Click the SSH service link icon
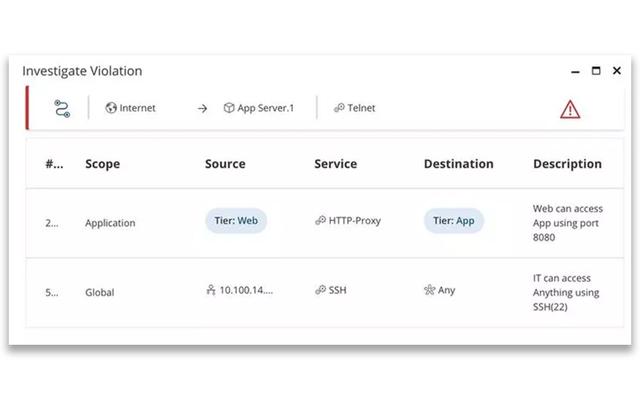The height and width of the screenshot is (400, 640). (x=320, y=291)
